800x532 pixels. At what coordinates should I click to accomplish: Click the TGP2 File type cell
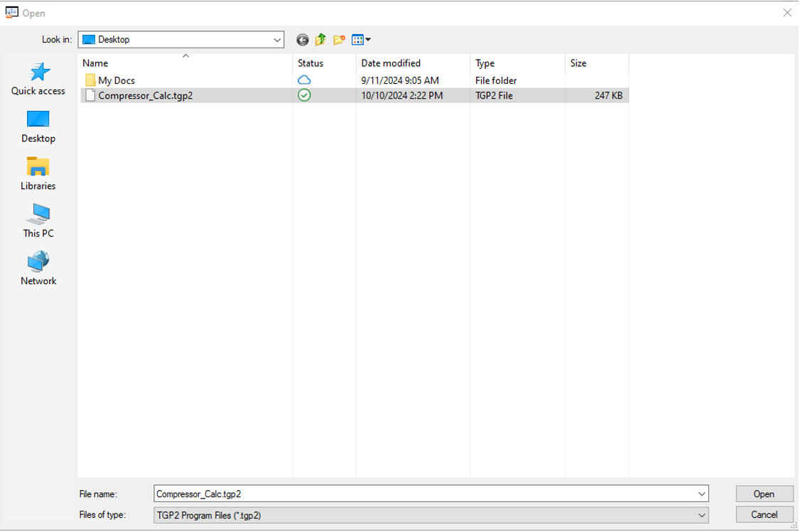click(x=494, y=96)
